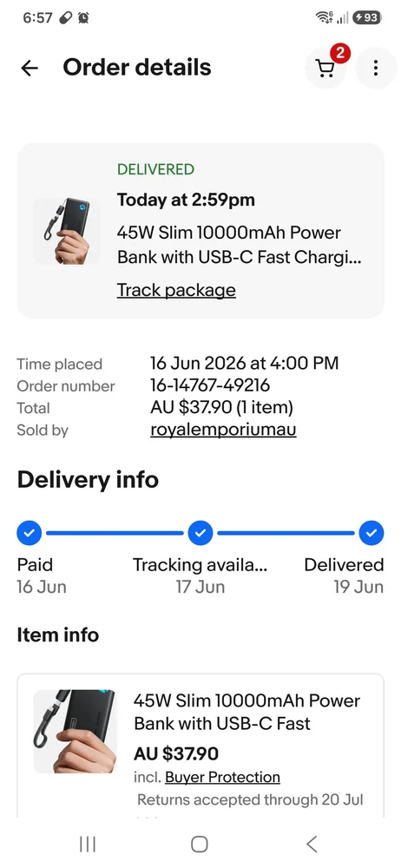Tap the power bank thumbnail in delivered card
This screenshot has height=868, width=401.
pyautogui.click(x=67, y=231)
